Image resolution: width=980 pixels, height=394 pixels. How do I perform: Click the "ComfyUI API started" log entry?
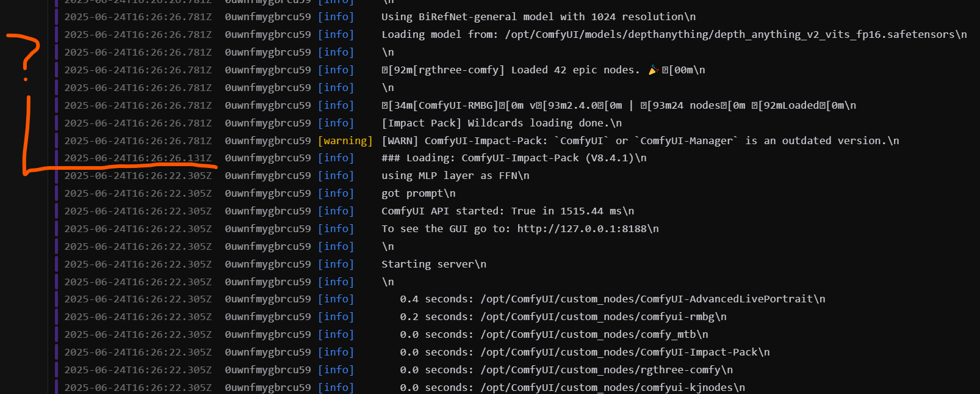click(507, 211)
